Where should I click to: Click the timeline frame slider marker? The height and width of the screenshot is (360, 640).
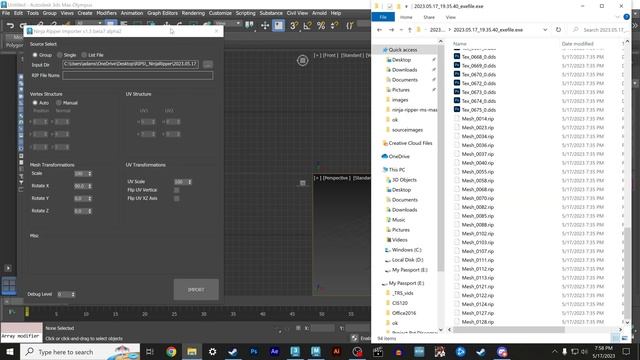coord(27,312)
